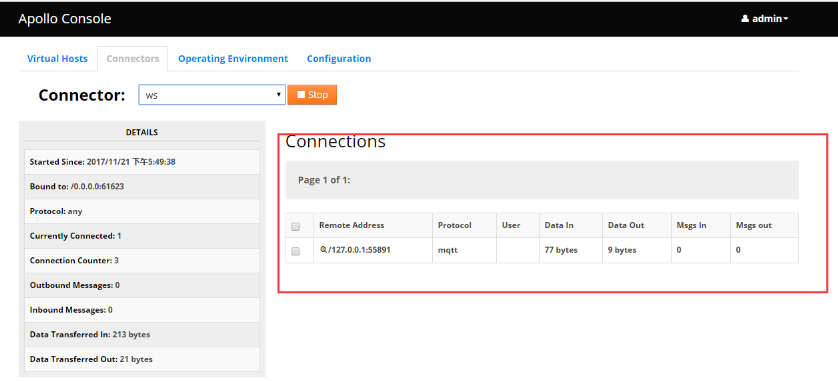The image size is (838, 381).
Task: Expand the Connector ws dropdown
Action: click(x=212, y=95)
